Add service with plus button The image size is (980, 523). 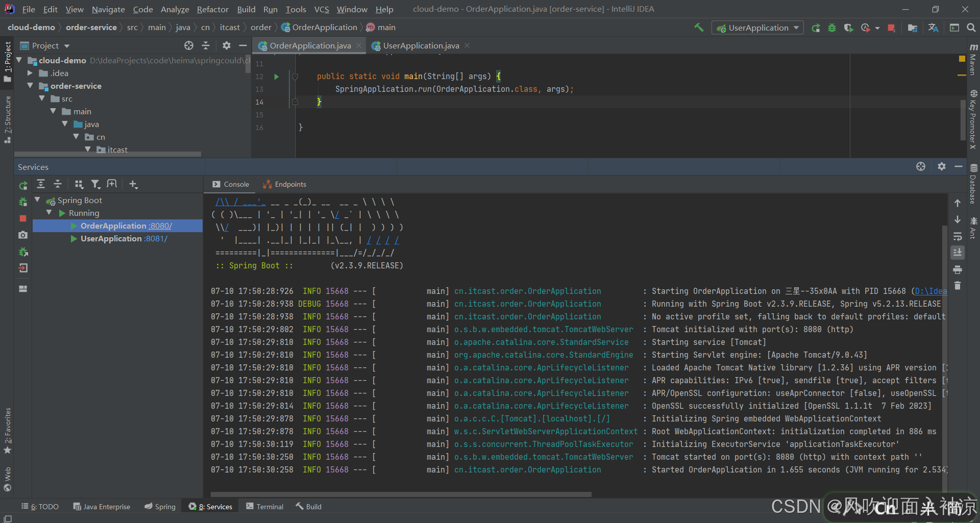click(133, 184)
